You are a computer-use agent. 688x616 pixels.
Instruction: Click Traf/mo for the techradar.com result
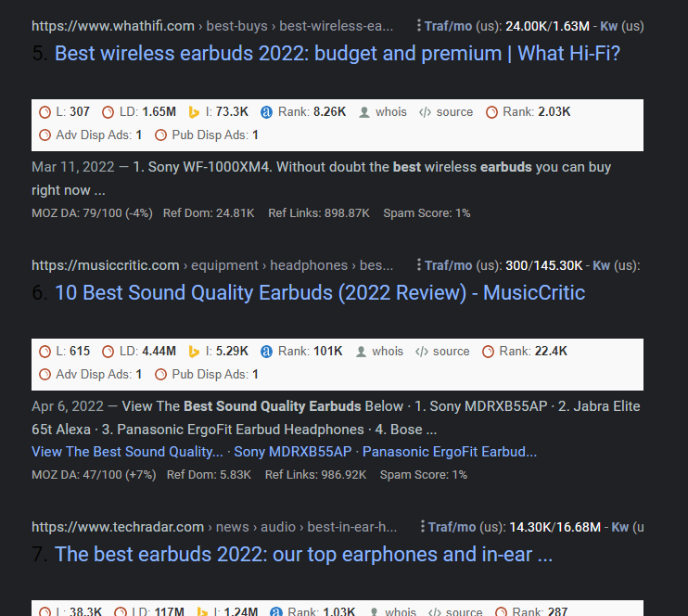coord(452,527)
